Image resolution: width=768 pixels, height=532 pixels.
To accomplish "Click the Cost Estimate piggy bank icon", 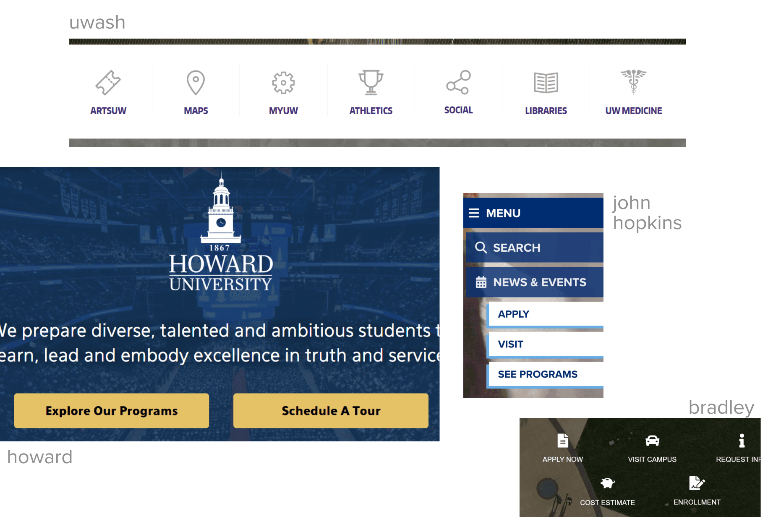I will (x=607, y=483).
